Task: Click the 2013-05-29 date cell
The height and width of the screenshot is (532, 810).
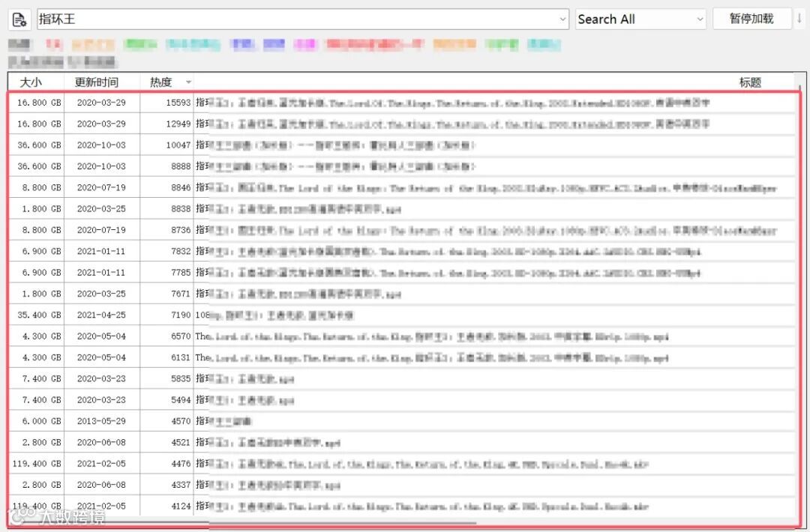Action: pyautogui.click(x=101, y=421)
